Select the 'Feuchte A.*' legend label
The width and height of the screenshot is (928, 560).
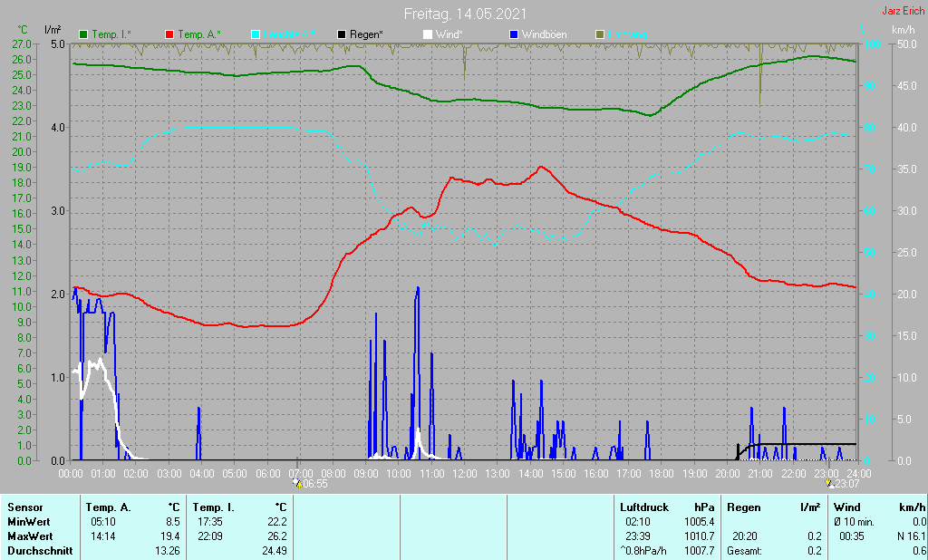coord(289,35)
